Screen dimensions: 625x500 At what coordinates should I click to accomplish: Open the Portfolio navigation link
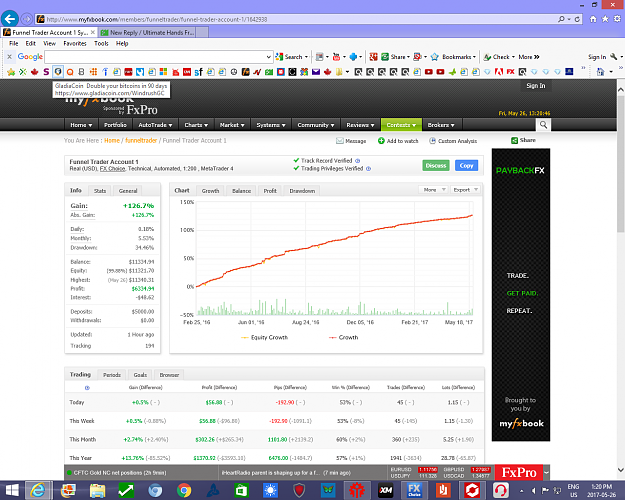[x=115, y=125]
